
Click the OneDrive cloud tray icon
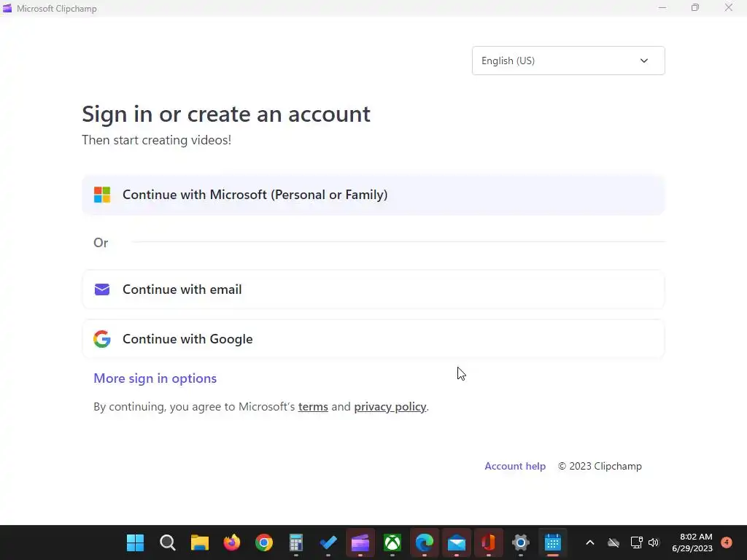(614, 542)
